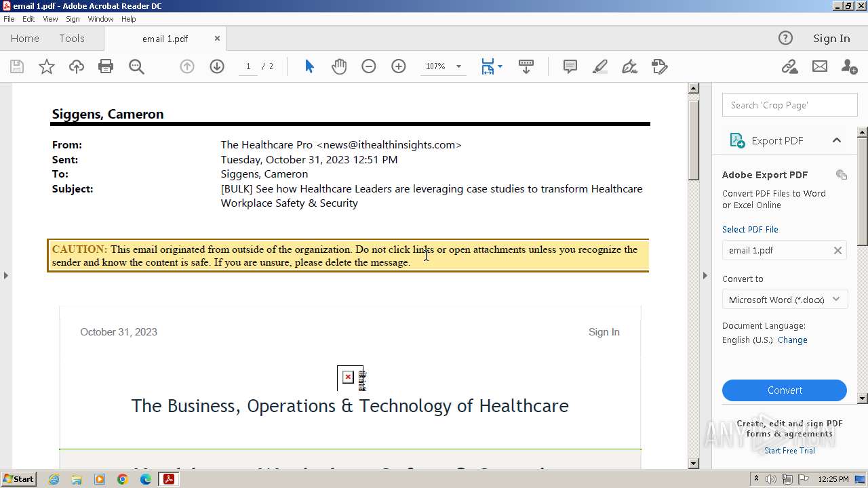Viewport: 868px width, 488px height.
Task: Open Convert to Microsoft Word dropdown
Action: point(785,299)
